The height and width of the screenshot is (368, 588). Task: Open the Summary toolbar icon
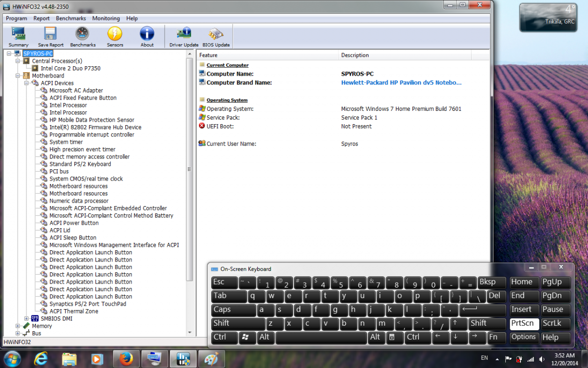coord(19,37)
